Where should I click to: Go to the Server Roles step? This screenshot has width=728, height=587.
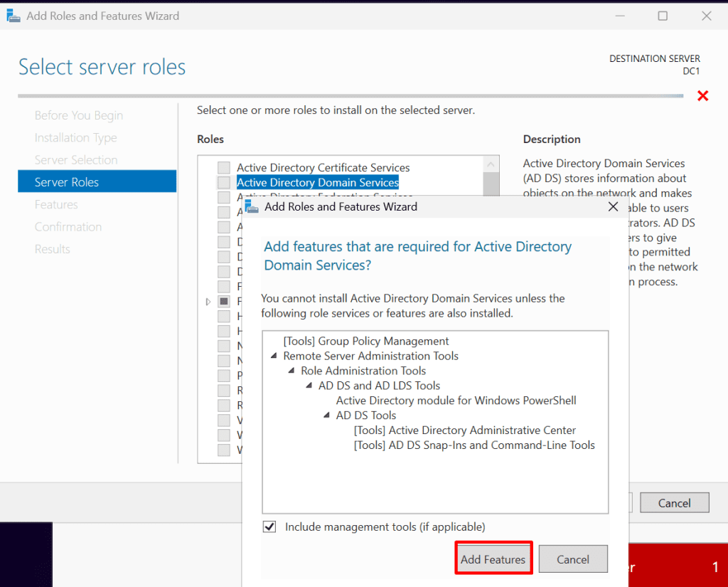tap(67, 182)
